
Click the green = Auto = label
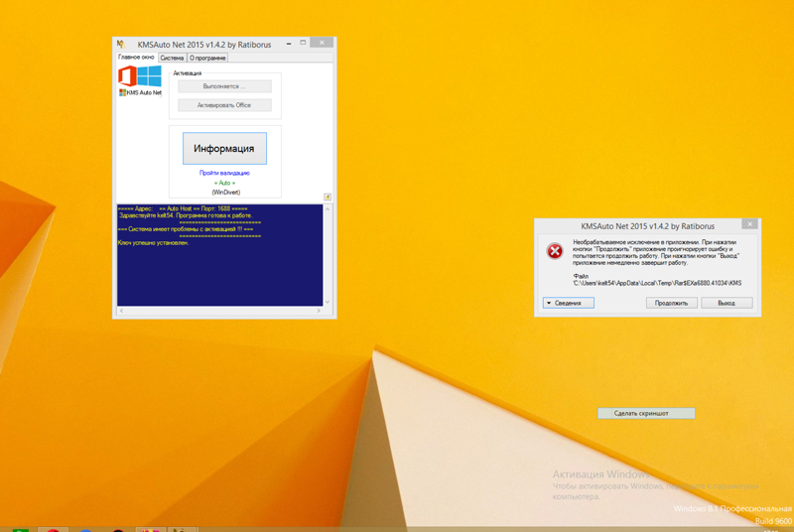point(225,183)
